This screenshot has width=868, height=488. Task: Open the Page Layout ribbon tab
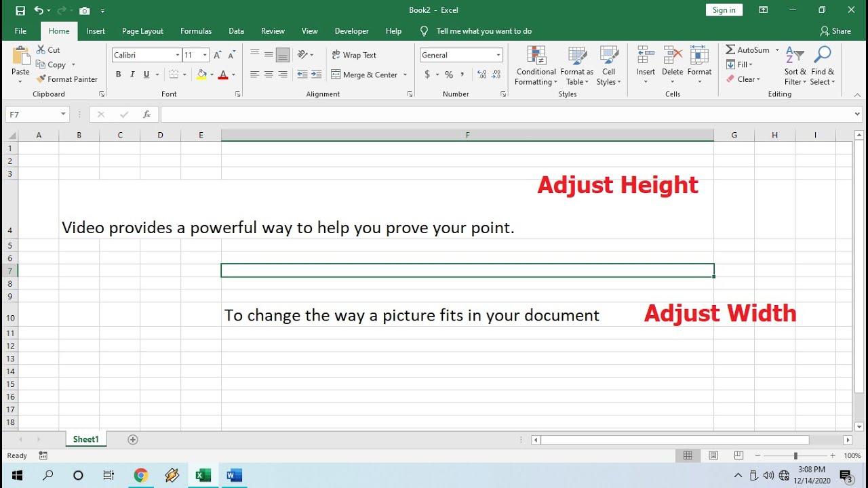click(142, 31)
